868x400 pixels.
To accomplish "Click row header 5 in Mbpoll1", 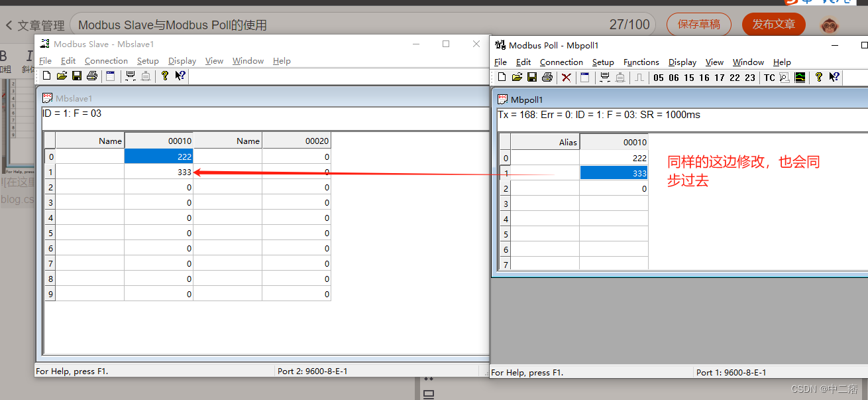I will tap(506, 234).
